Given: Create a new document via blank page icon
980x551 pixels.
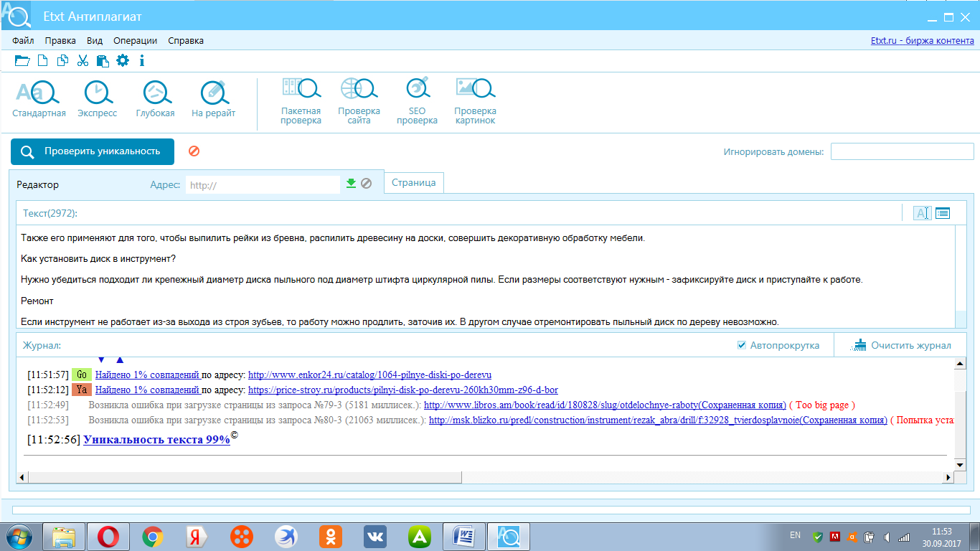Looking at the screenshot, I should click(43, 61).
